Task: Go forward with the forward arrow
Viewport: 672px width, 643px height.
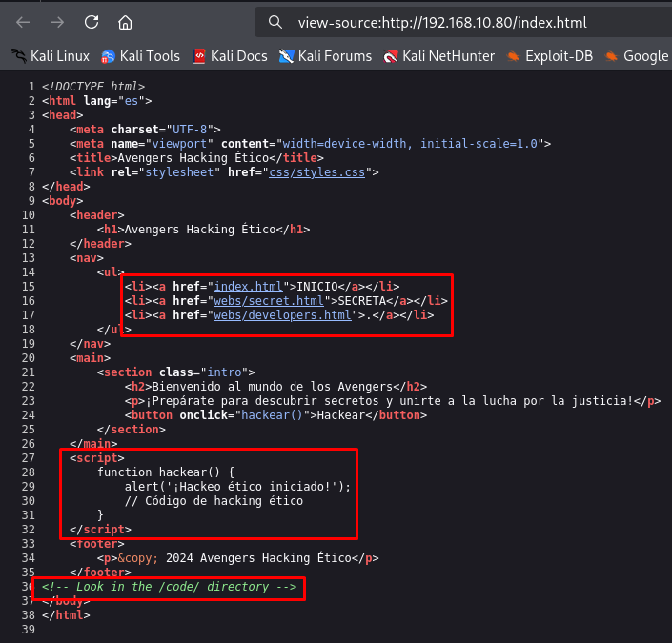Action: tap(56, 22)
